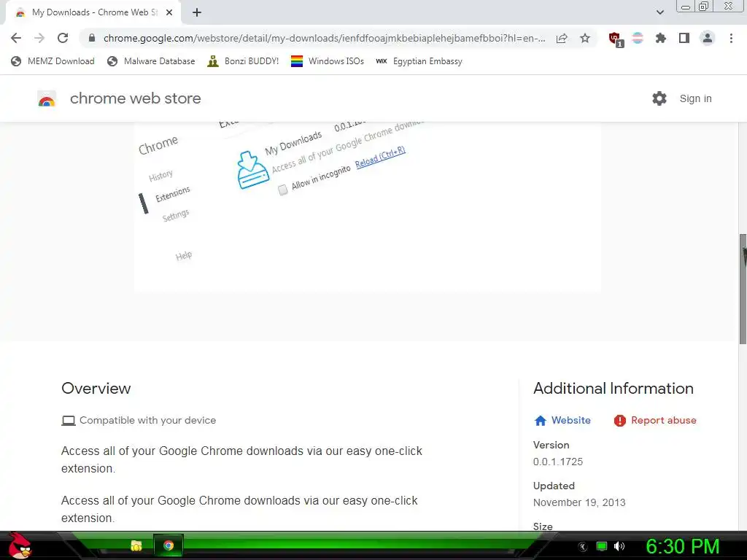
Task: Open the Malware Database bookmark
Action: coord(151,61)
